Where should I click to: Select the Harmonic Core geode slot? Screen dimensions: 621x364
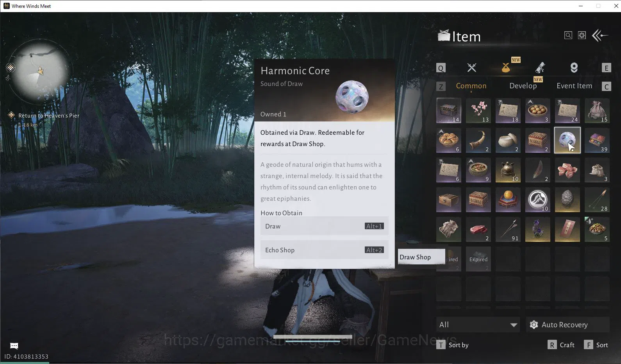[567, 140]
